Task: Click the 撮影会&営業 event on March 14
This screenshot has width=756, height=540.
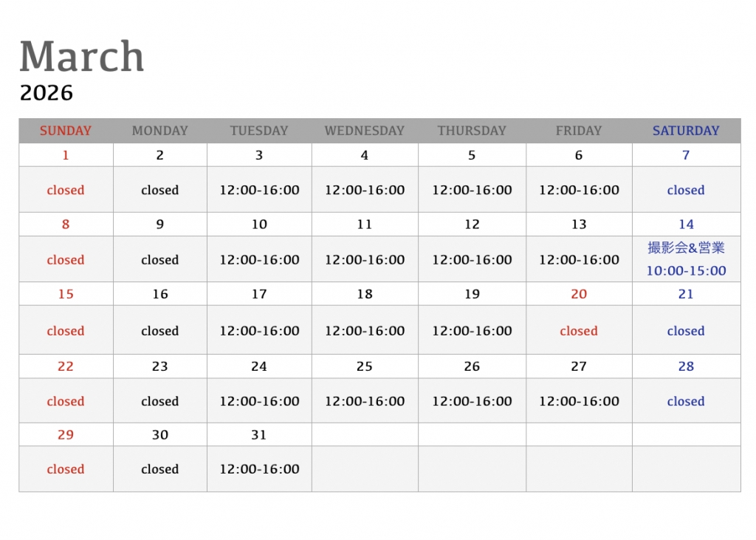Action: [x=686, y=248]
